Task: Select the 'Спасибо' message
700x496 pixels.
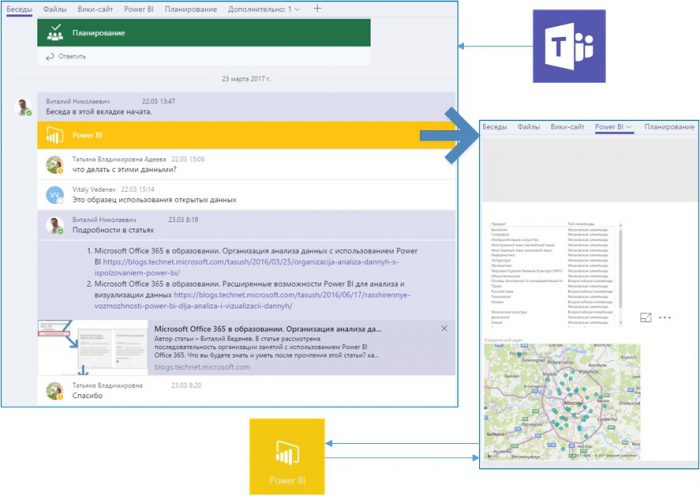Action: 87,396
